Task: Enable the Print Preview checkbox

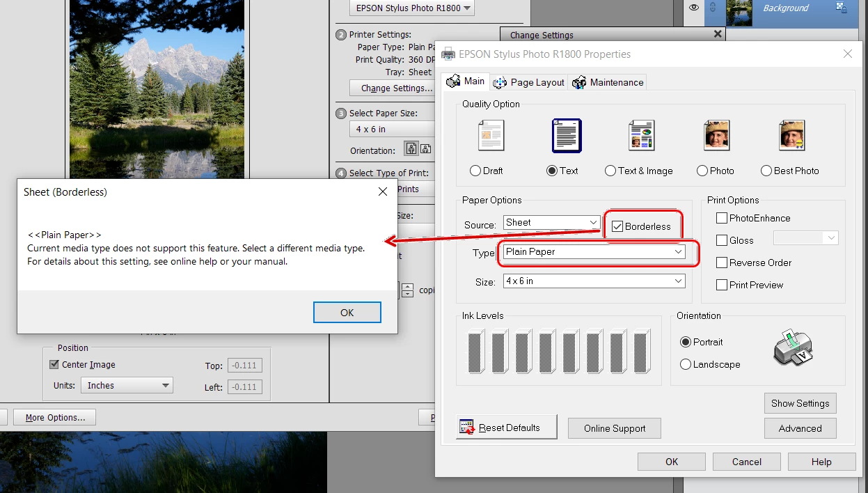Action: (722, 285)
